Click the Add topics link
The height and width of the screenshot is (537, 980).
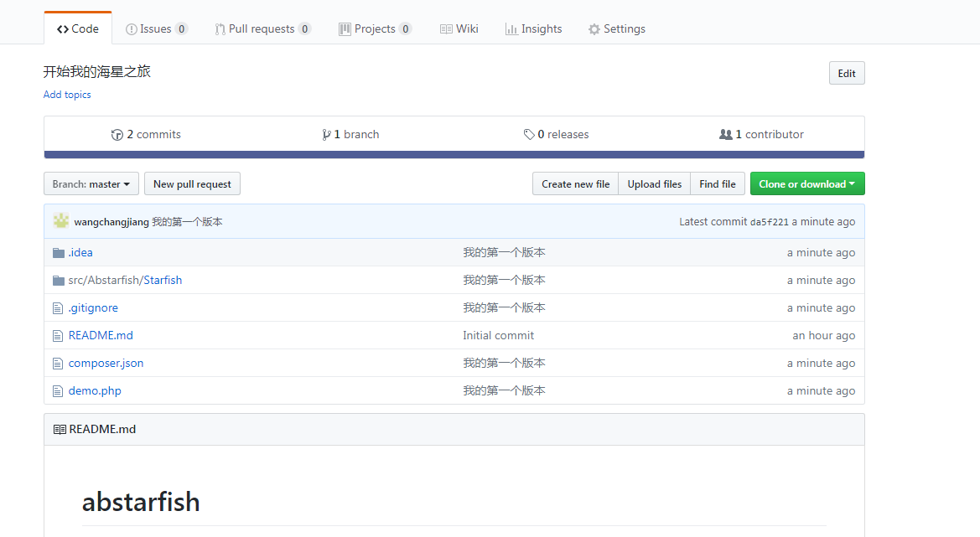pyautogui.click(x=67, y=95)
